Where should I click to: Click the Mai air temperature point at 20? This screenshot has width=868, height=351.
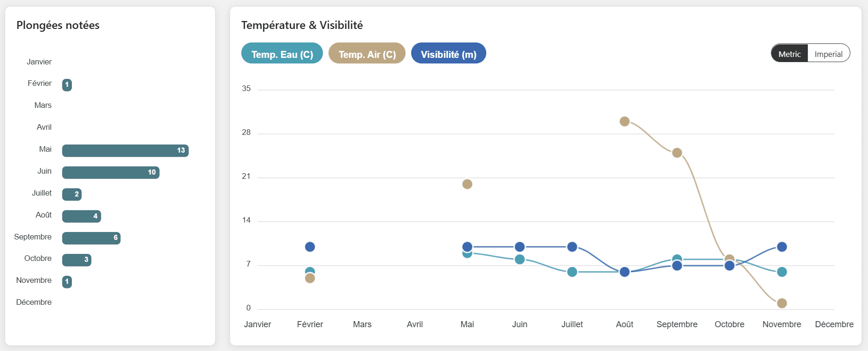467,184
